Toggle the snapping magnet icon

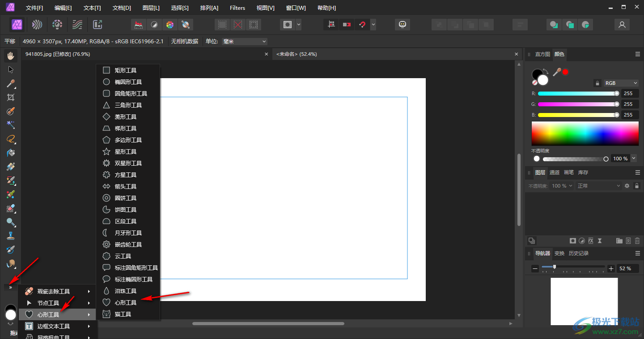point(362,25)
